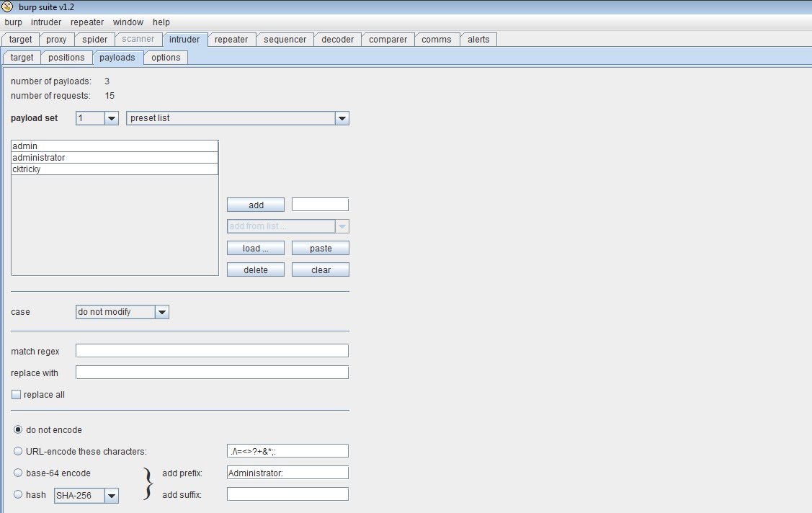Select the payloads sub-tab
This screenshot has width=812, height=513.
tap(117, 58)
